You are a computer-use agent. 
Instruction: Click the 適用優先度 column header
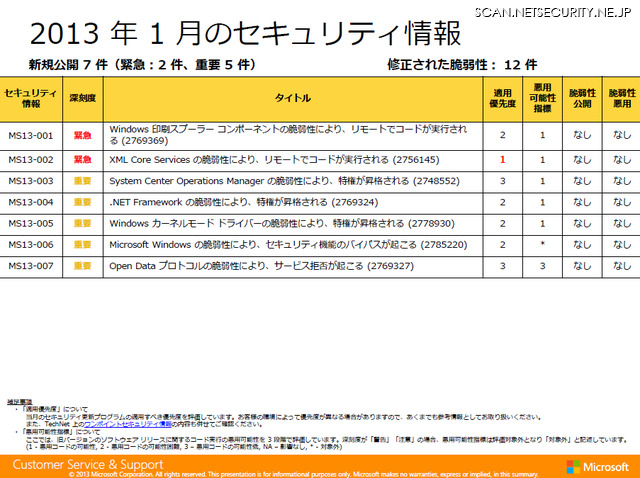click(502, 98)
